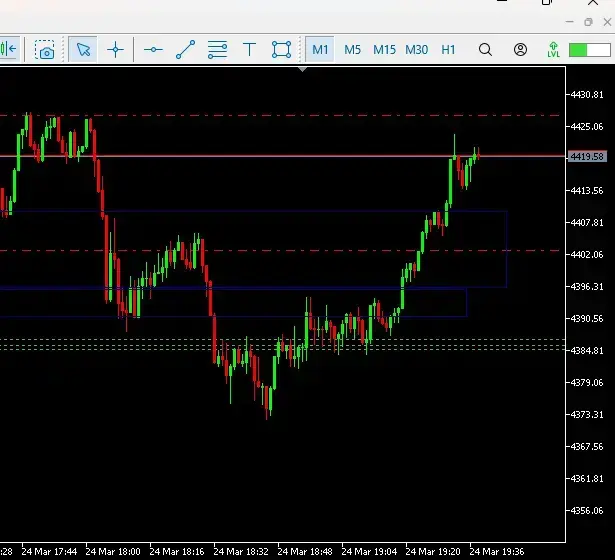Choose the rectangle shapes tool

pyautogui.click(x=282, y=49)
